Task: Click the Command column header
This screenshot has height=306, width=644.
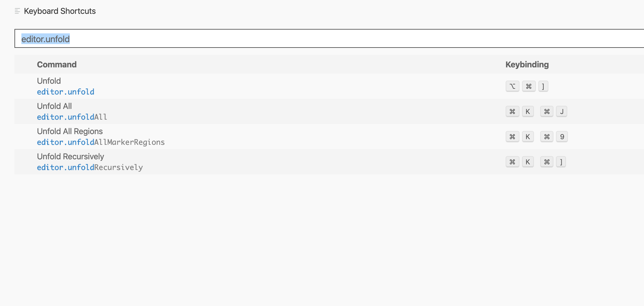Action: point(57,64)
